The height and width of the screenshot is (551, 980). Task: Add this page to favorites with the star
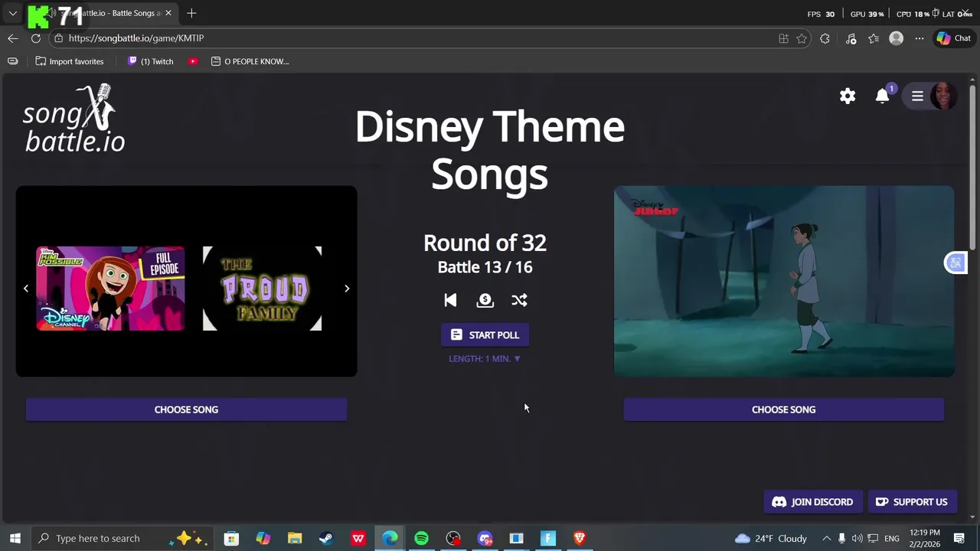click(x=802, y=38)
